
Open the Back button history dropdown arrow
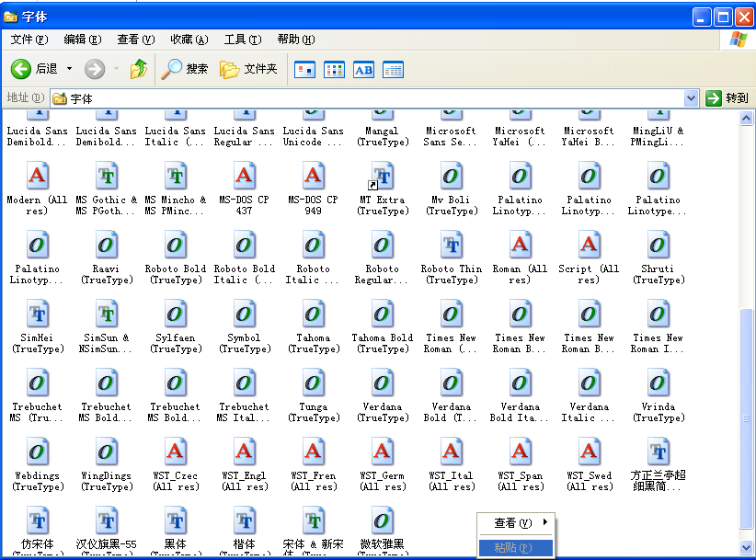tap(69, 69)
